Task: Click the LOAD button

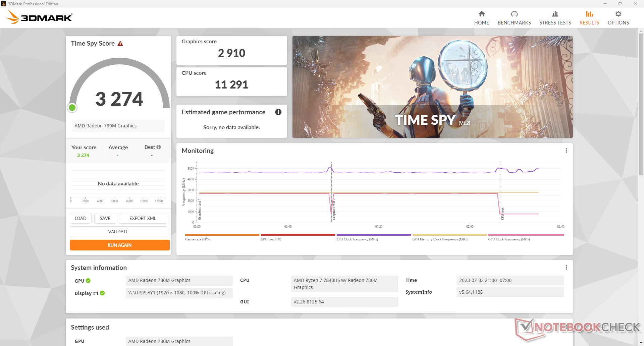Action: click(x=80, y=218)
